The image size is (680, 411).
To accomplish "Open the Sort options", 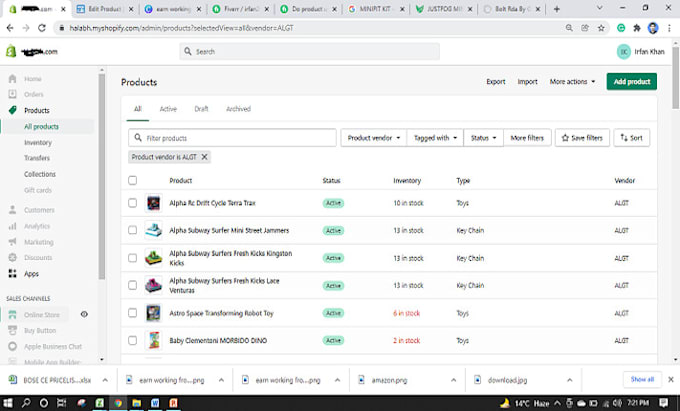I will pos(631,138).
